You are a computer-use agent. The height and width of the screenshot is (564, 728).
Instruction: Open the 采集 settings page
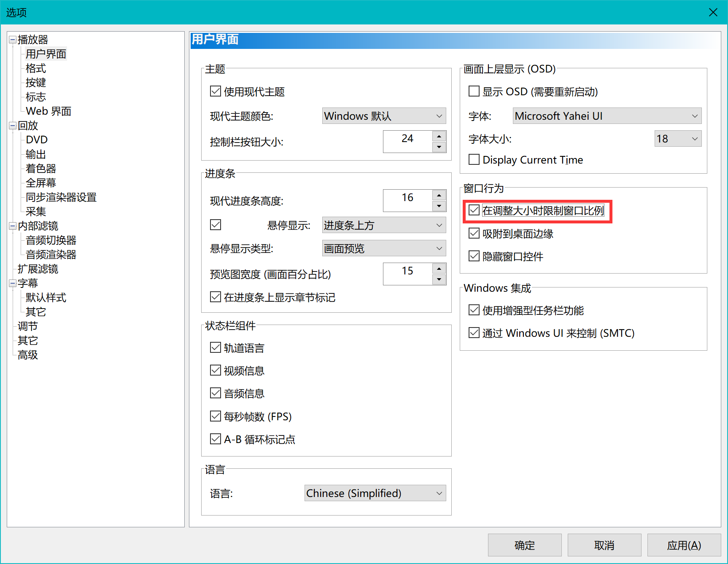tap(36, 212)
